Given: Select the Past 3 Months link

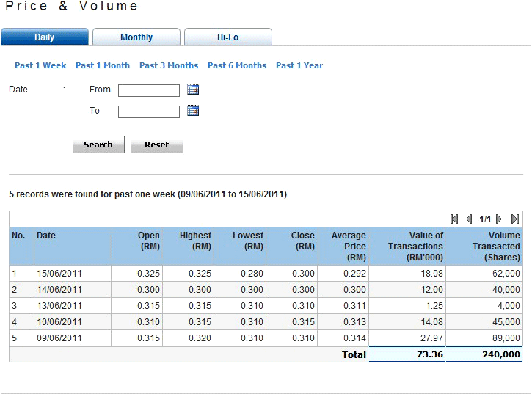Looking at the screenshot, I should (x=169, y=65).
